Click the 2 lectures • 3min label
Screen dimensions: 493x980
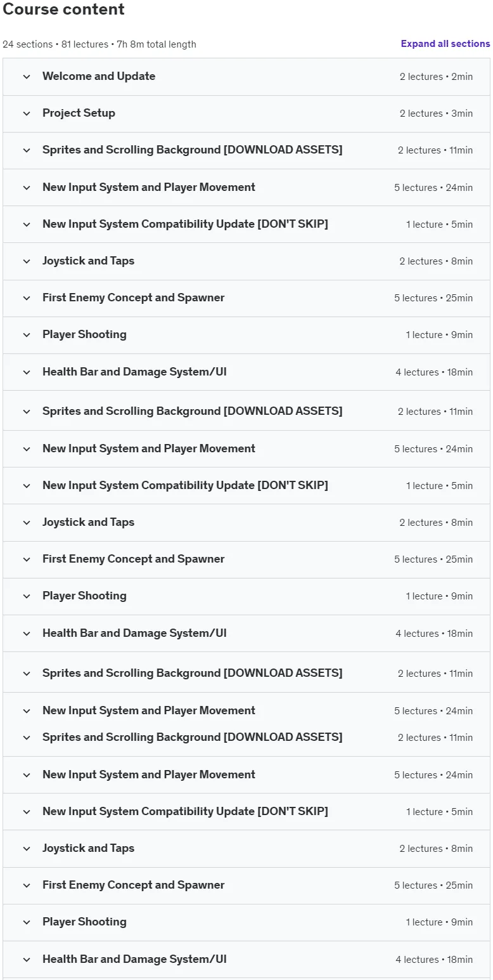coord(436,114)
